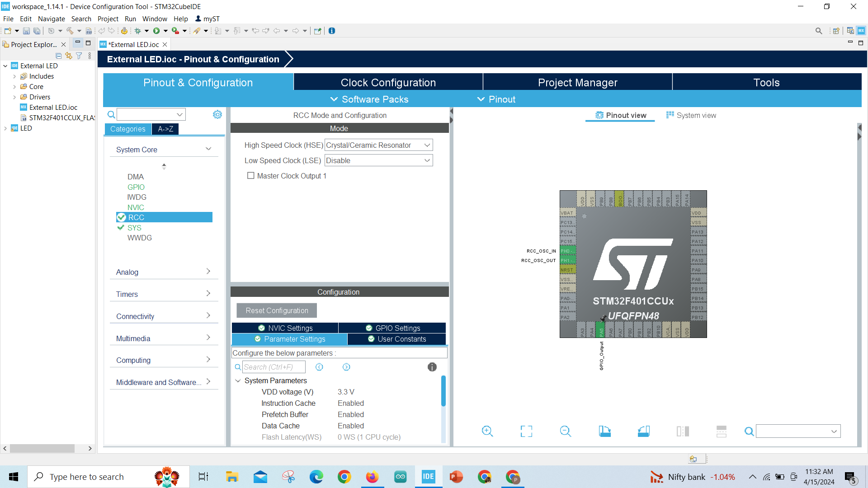
Task: Select the A->Z sorting toggle
Action: [x=165, y=129]
